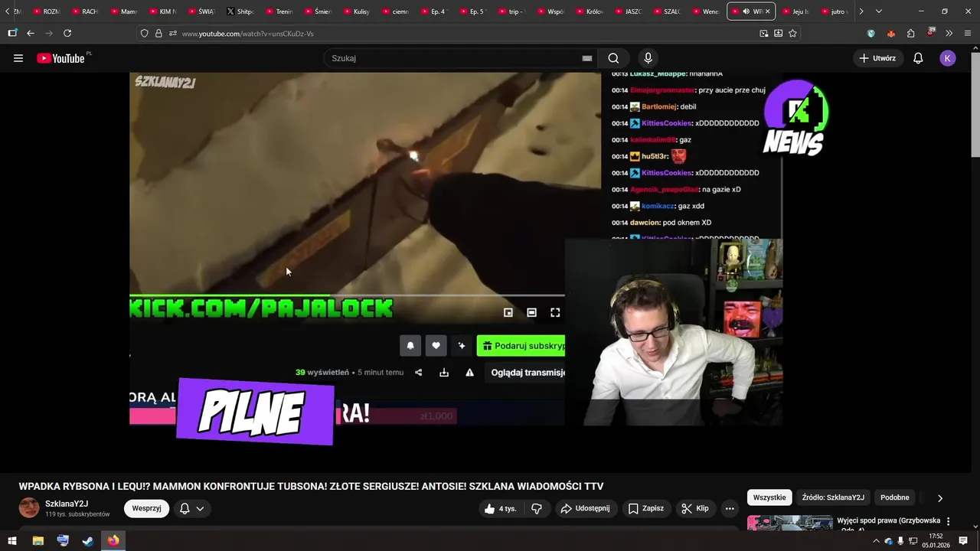Open the Utwórz create menu

[877, 58]
